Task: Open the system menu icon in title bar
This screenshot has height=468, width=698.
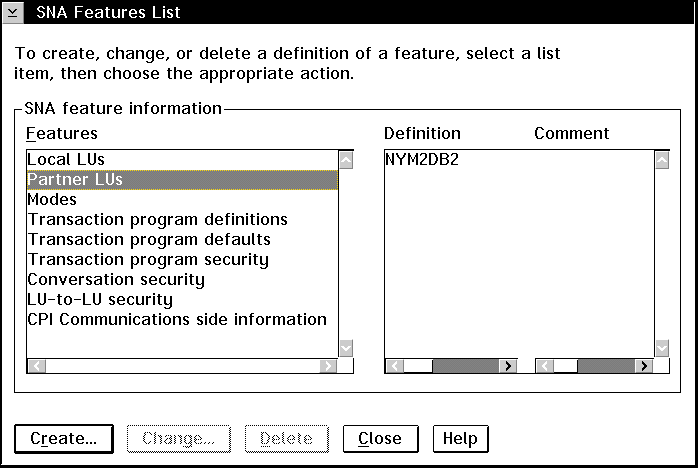Action: pos(12,12)
